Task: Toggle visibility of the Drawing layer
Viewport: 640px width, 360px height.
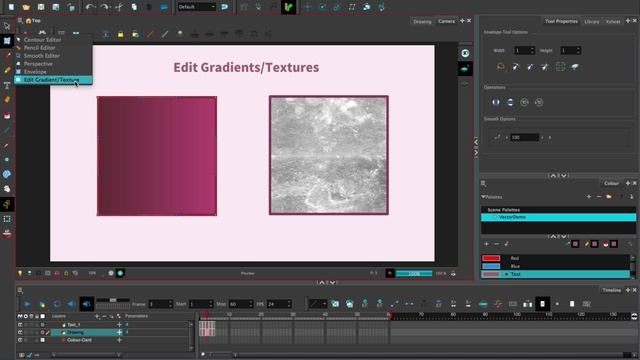Action: (20, 333)
